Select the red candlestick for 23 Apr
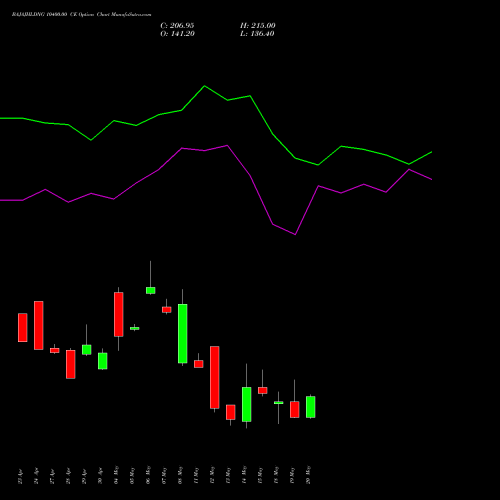This screenshot has height=500, width=500. (23, 327)
